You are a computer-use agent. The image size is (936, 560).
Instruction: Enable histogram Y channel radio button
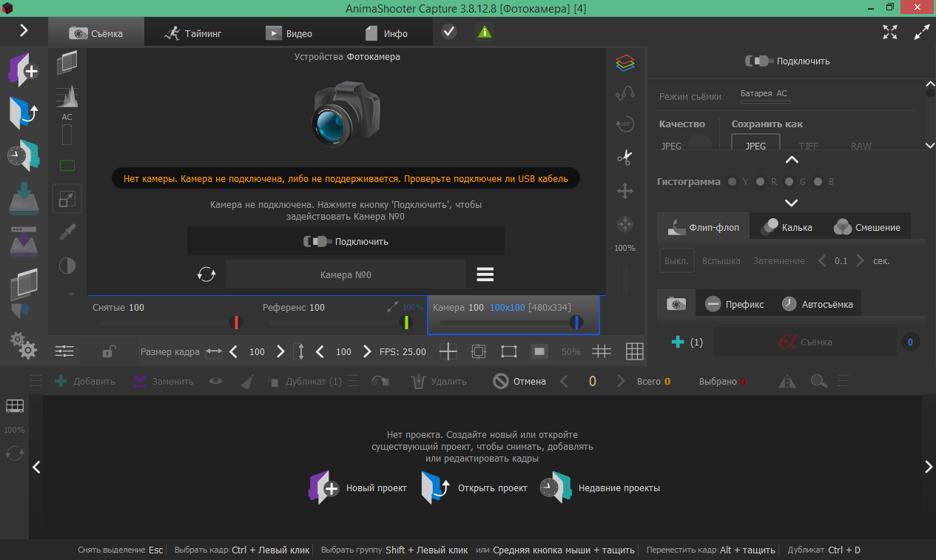733,182
